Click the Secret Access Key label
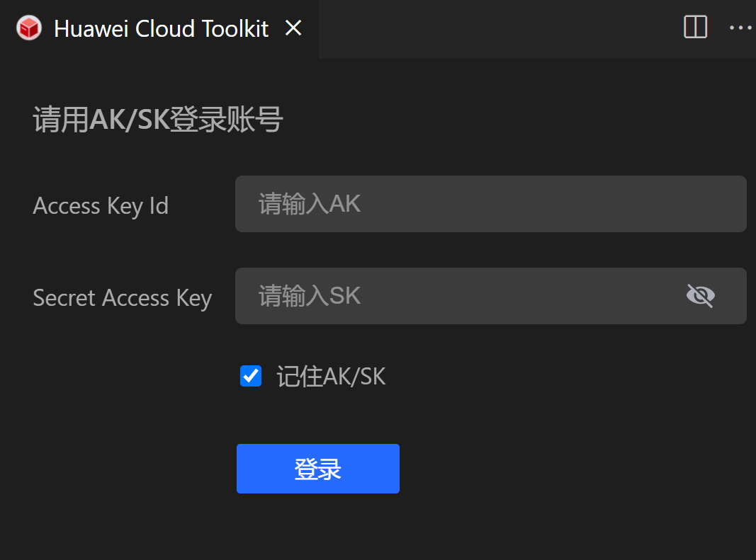The width and height of the screenshot is (756, 560). [123, 298]
